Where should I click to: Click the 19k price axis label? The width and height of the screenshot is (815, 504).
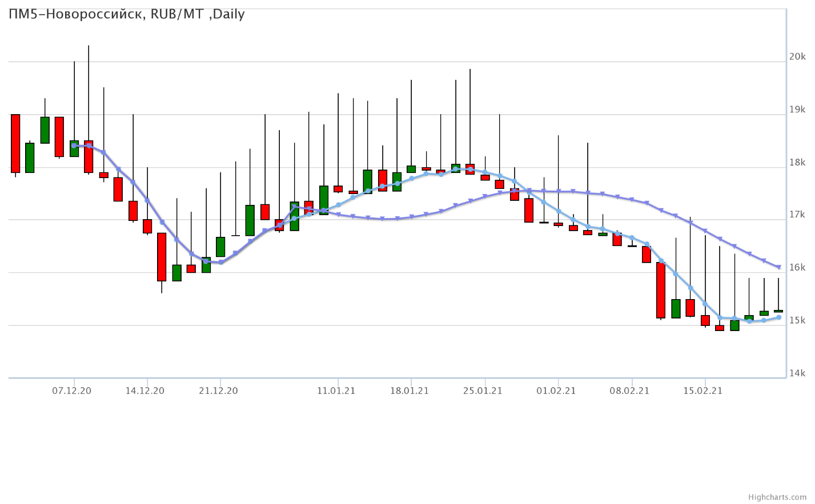(x=797, y=110)
